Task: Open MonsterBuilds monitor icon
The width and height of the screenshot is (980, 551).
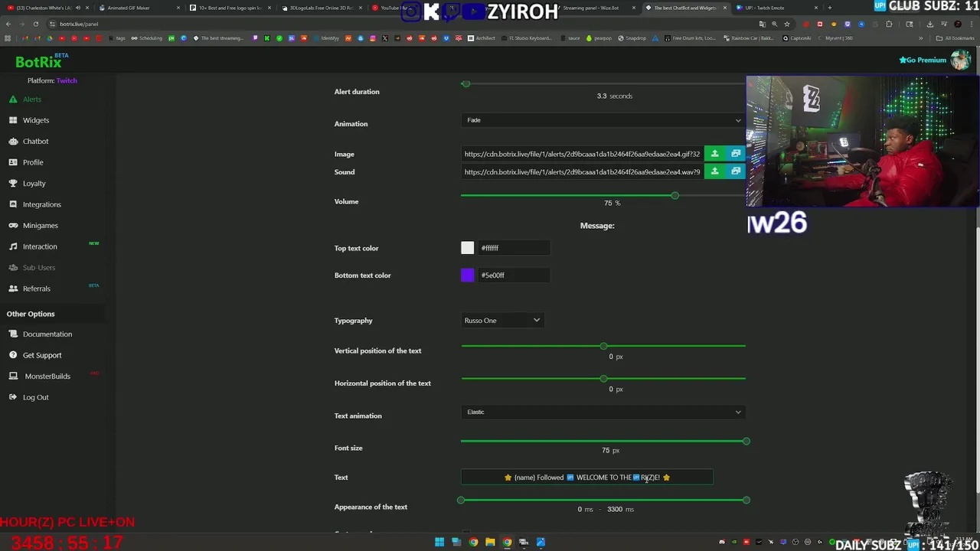Action: pyautogui.click(x=13, y=377)
